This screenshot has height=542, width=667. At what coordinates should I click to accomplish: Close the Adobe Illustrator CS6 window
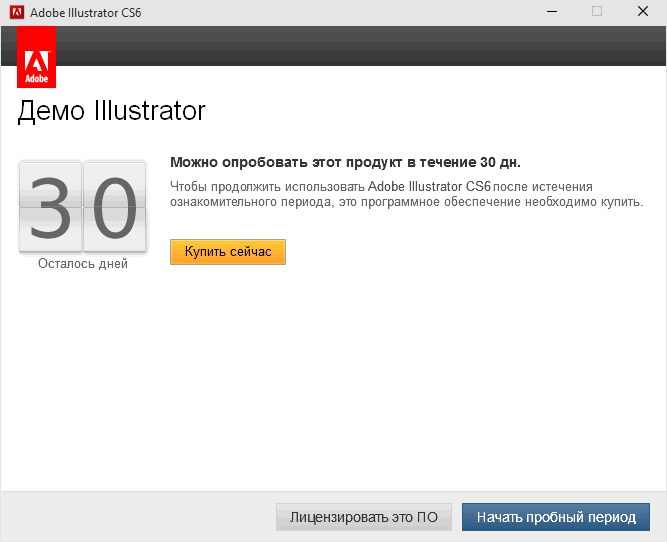coord(643,11)
